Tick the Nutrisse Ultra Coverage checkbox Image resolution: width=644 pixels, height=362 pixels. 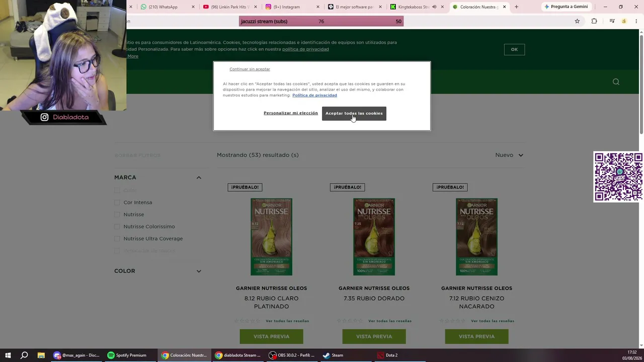click(x=117, y=239)
